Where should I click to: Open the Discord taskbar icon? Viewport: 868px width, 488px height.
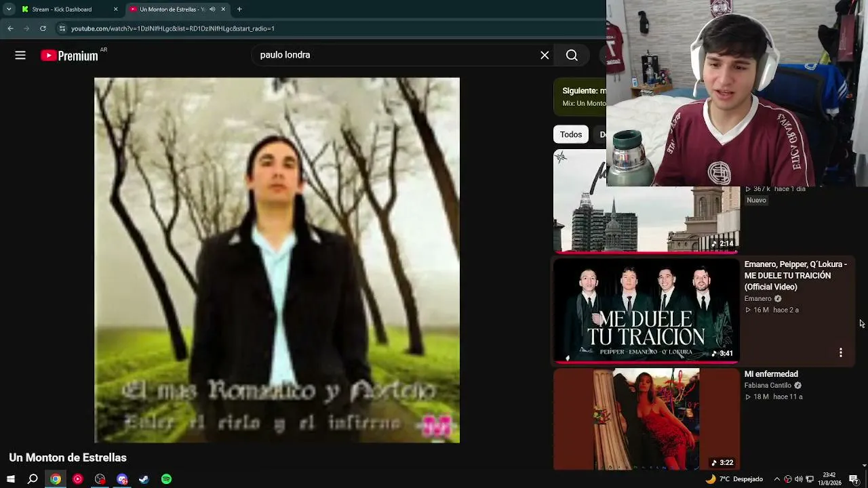tap(122, 479)
